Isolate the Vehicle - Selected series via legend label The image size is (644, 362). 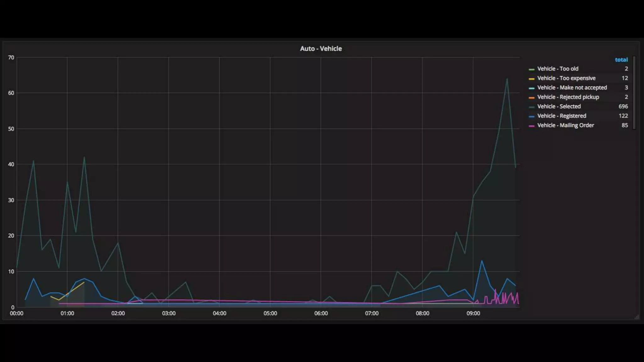(559, 107)
